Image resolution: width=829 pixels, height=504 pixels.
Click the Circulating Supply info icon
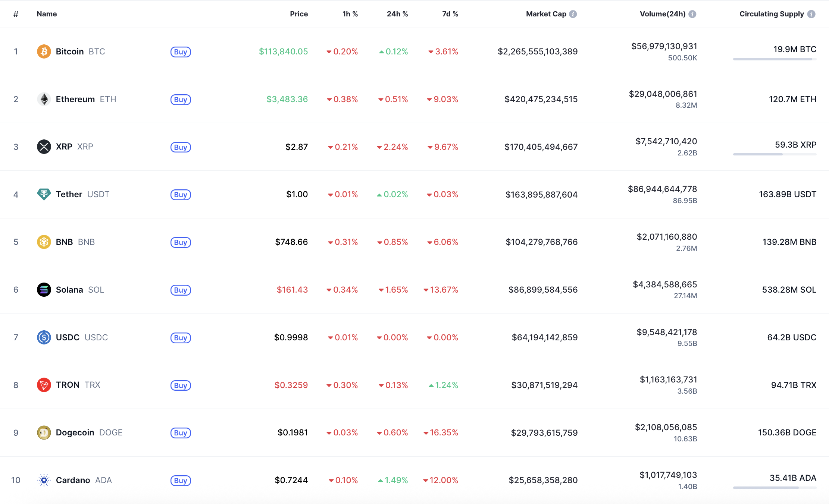[x=811, y=14]
